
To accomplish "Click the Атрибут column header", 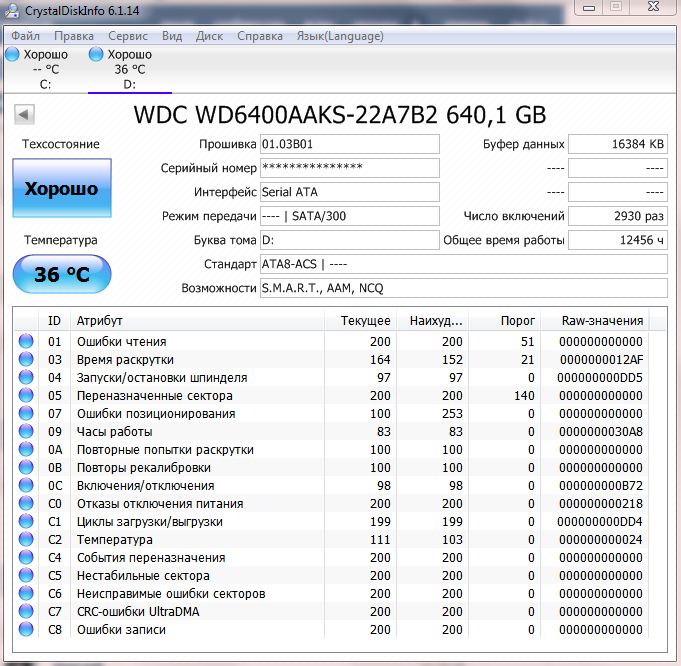I will point(198,321).
